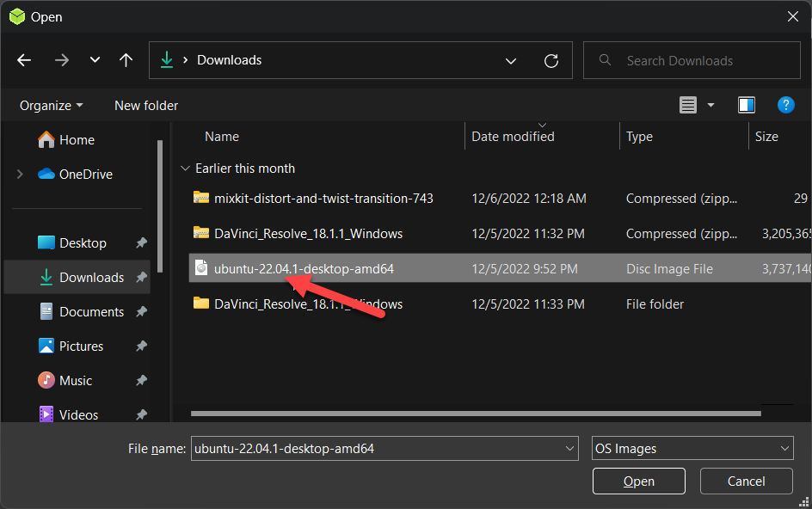Click the Cancel button
This screenshot has height=509, width=812.
point(746,481)
